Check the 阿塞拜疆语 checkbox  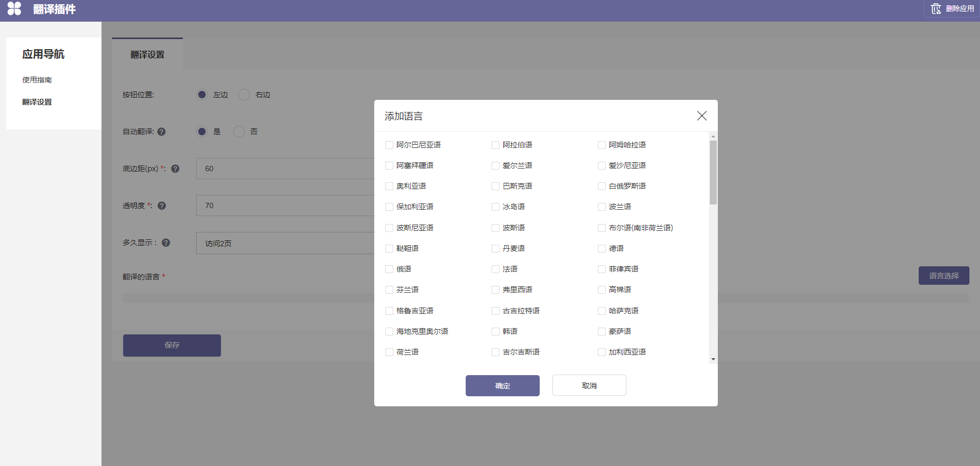point(389,165)
